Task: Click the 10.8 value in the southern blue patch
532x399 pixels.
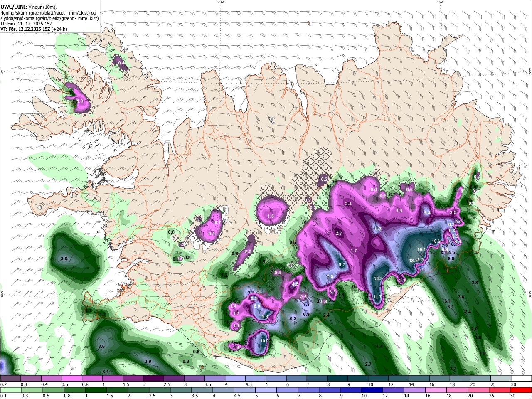Action: [x=264, y=341]
